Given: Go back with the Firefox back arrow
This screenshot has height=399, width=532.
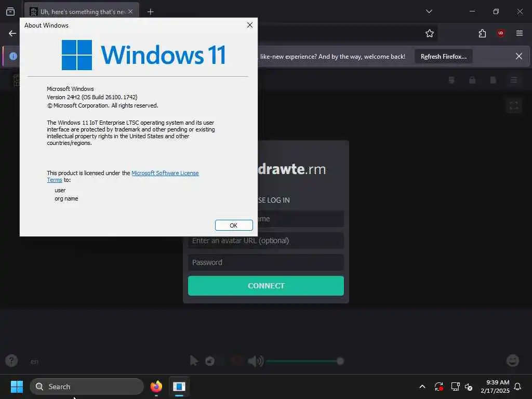Looking at the screenshot, I should tap(12, 33).
